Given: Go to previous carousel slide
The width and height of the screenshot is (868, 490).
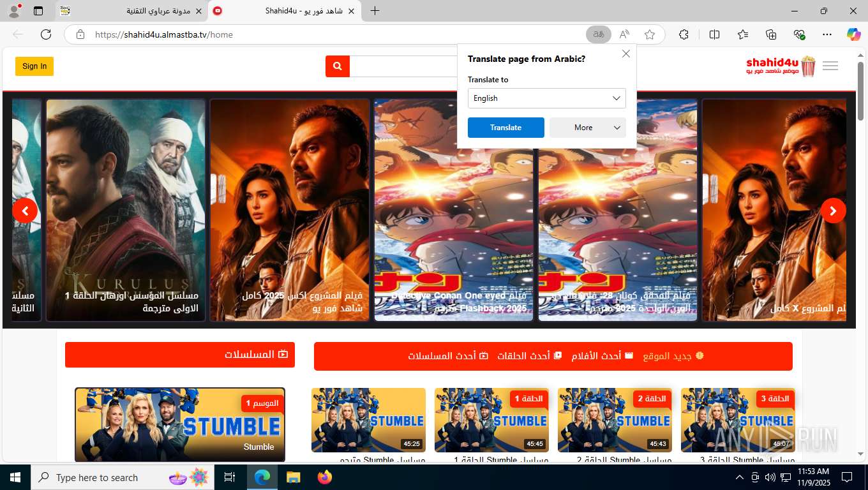Looking at the screenshot, I should point(25,211).
